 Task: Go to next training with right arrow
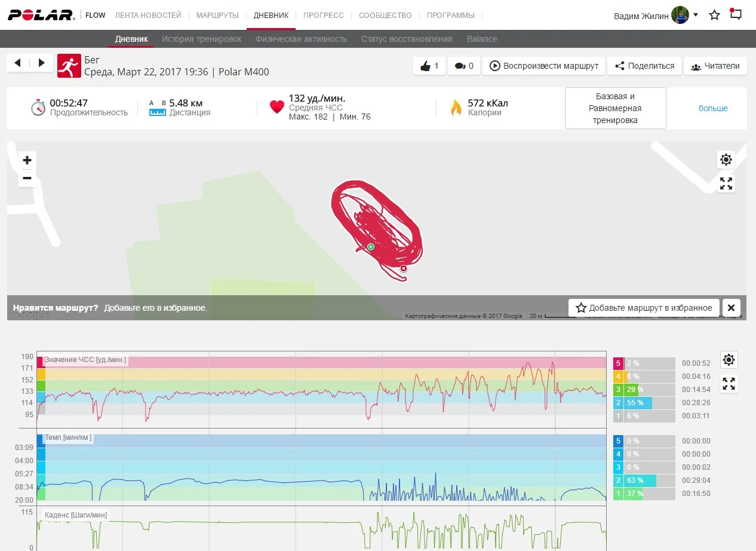(x=41, y=63)
